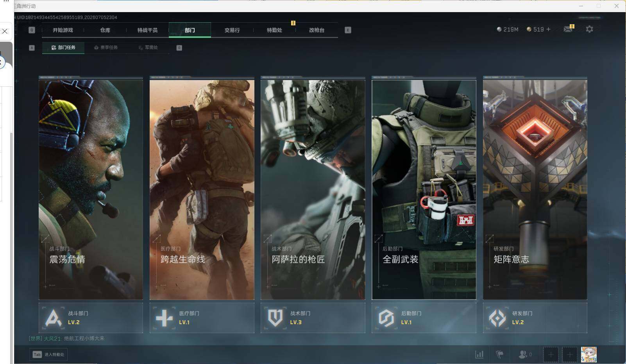Open the 矩阵意志 mission card
The width and height of the screenshot is (626, 364).
pos(535,188)
